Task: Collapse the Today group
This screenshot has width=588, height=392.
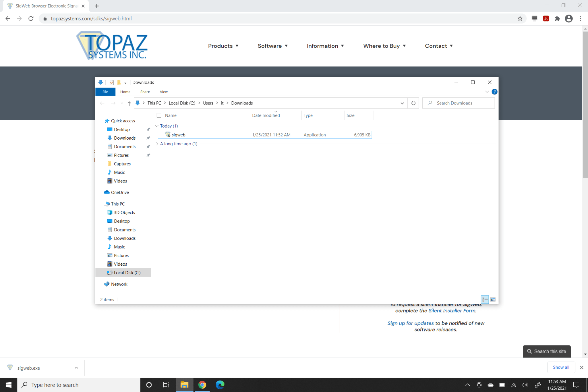Action: pos(157,126)
